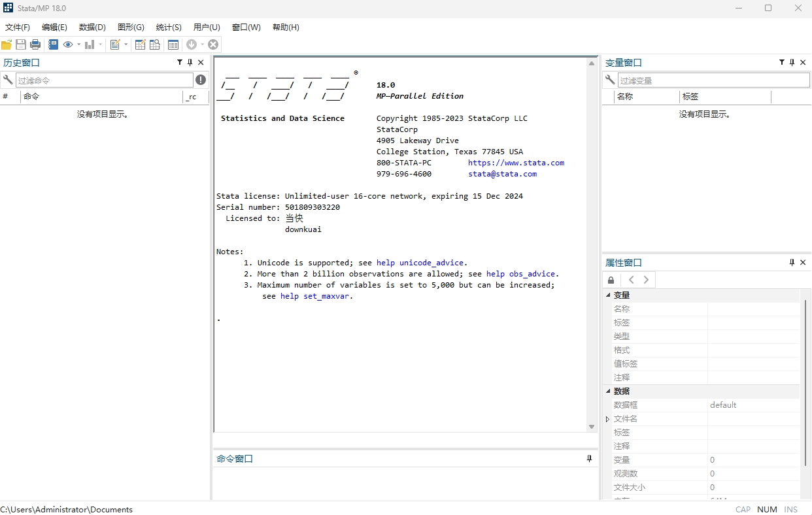This screenshot has width=812, height=515.
Task: Open the 窗口(W) menu
Action: pyautogui.click(x=246, y=27)
